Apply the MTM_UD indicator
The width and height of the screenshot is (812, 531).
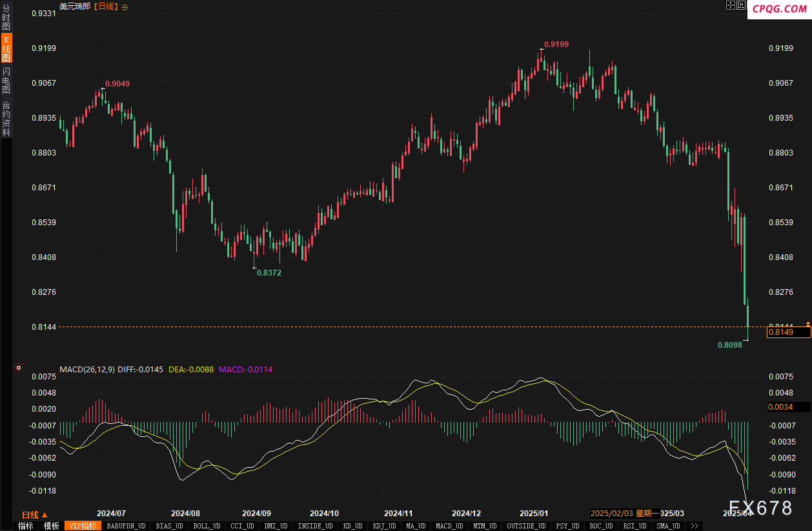pos(485,526)
